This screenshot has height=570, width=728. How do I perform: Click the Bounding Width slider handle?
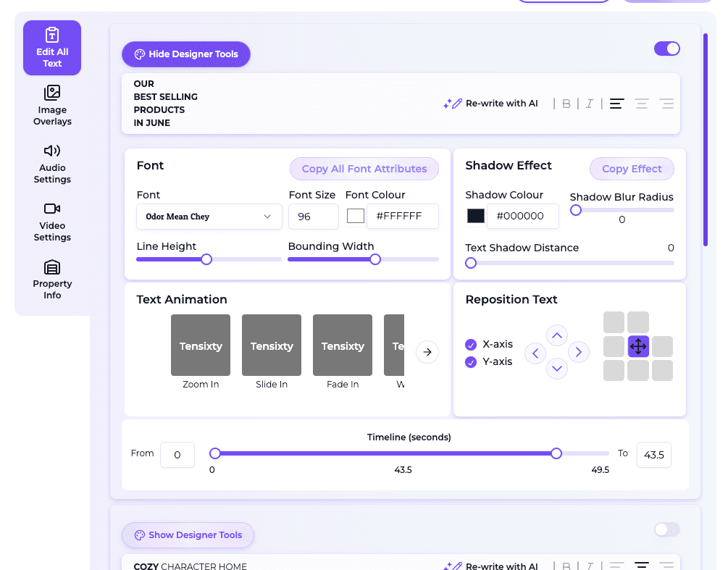point(375,259)
